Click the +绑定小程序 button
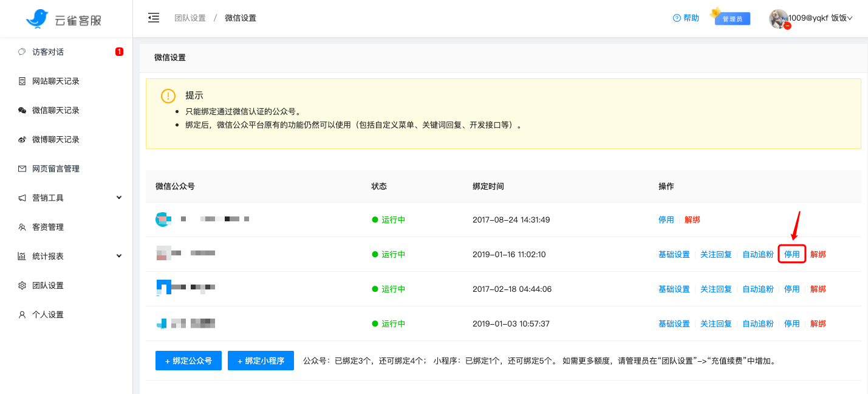The height and width of the screenshot is (394, 868). 261,360
